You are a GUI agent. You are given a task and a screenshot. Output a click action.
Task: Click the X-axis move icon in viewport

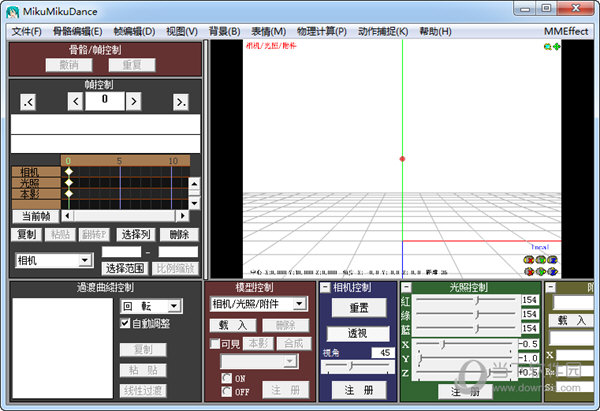529,271
